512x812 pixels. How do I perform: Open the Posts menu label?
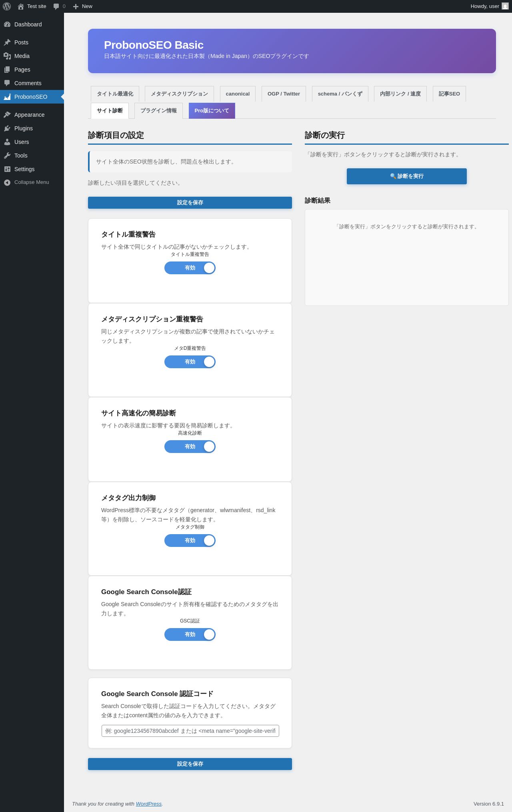coord(21,42)
